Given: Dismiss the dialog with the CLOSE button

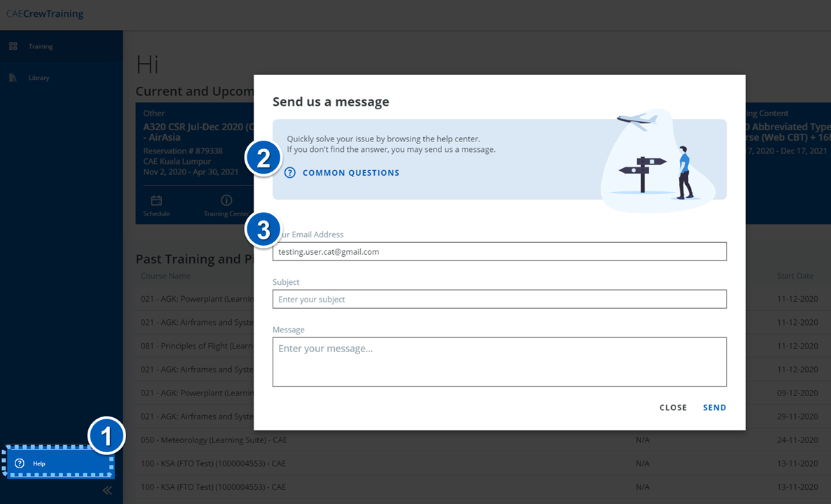Looking at the screenshot, I should (x=673, y=407).
